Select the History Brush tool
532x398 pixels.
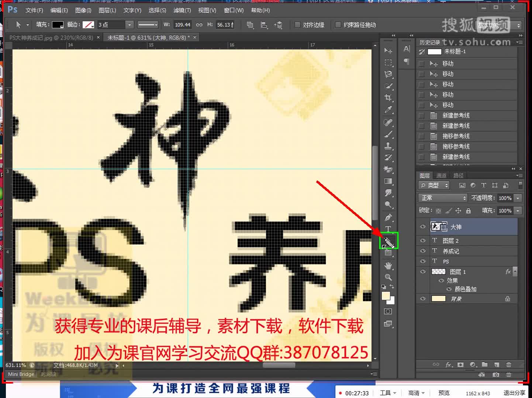click(x=388, y=158)
